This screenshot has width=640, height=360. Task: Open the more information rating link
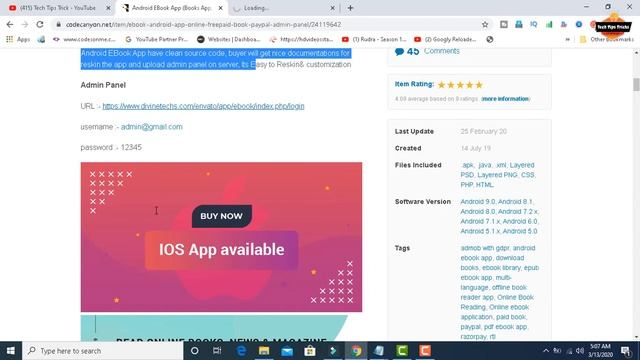pyautogui.click(x=505, y=99)
